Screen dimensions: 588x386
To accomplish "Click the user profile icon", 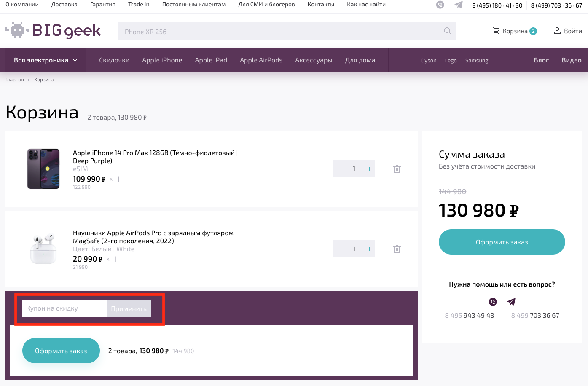I will (x=557, y=31).
